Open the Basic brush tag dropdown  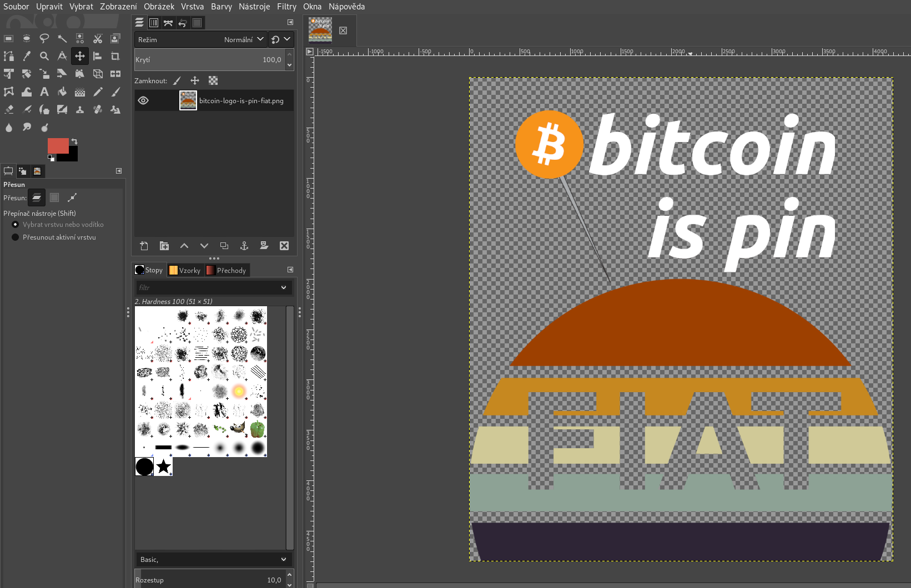[x=214, y=559]
